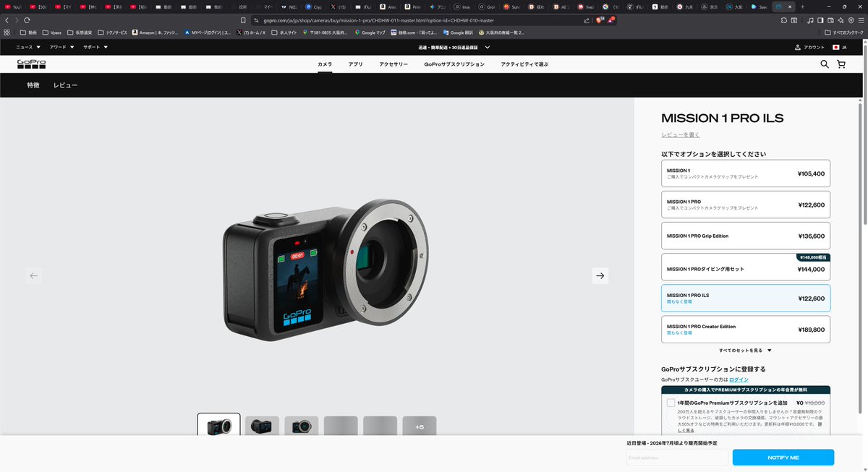
Task: Open the site search magnifier icon
Action: tap(825, 64)
